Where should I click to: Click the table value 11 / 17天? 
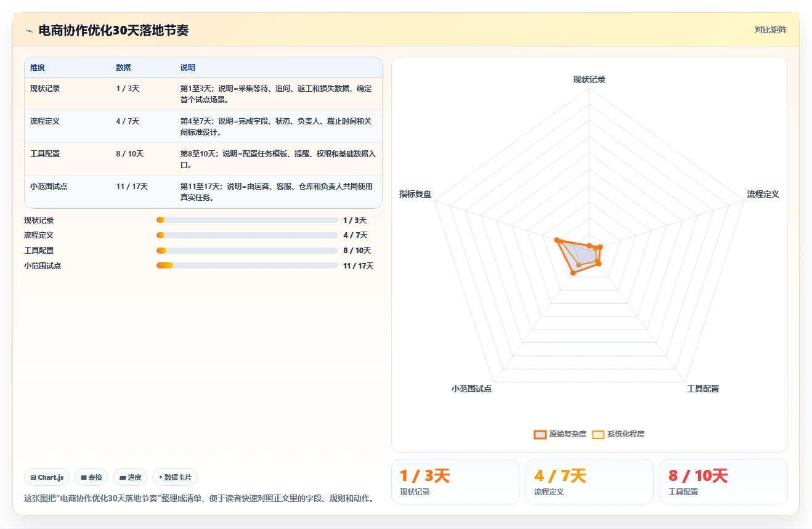coord(132,187)
